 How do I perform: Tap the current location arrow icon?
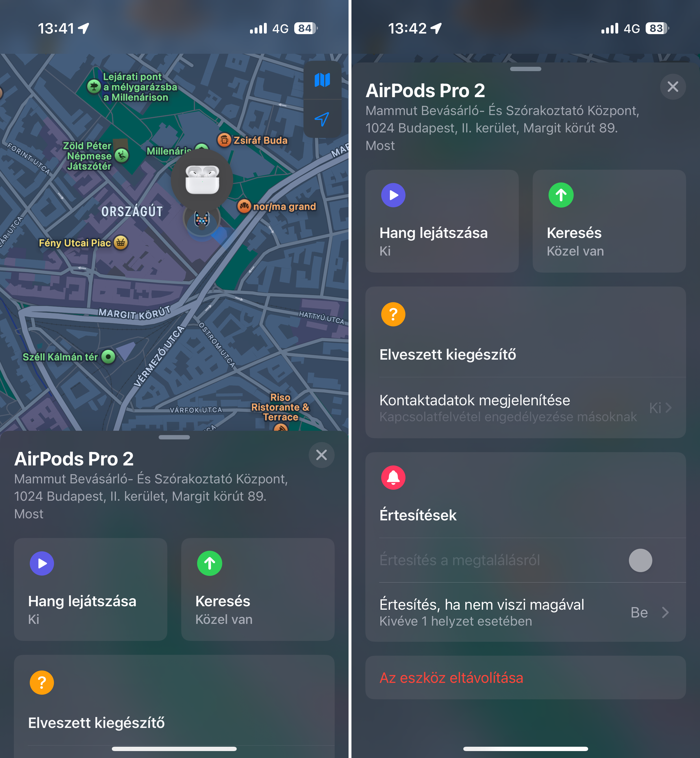coord(322,119)
